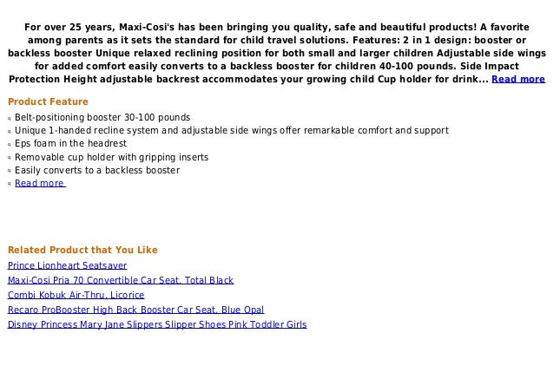Click Easily converts to a backless booster item
The image size is (554, 392).
(97, 170)
